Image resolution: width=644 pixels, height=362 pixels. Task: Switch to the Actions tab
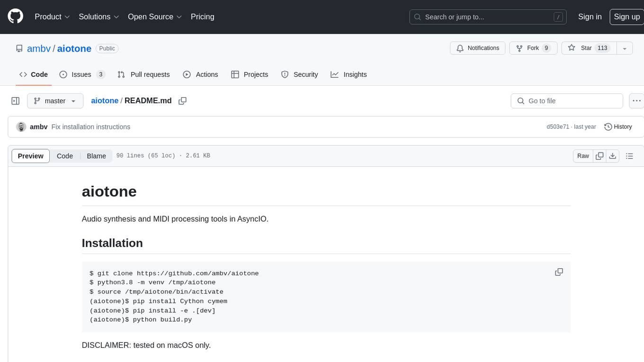pyautogui.click(x=200, y=74)
